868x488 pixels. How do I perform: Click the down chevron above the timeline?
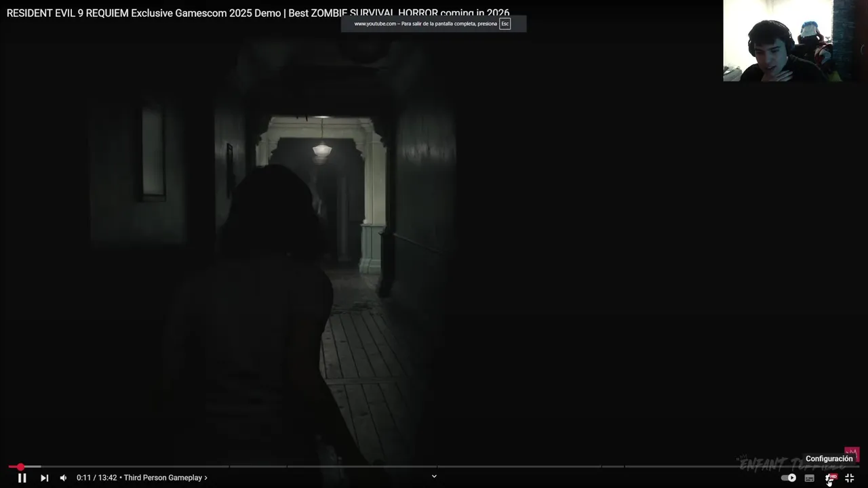(x=434, y=476)
